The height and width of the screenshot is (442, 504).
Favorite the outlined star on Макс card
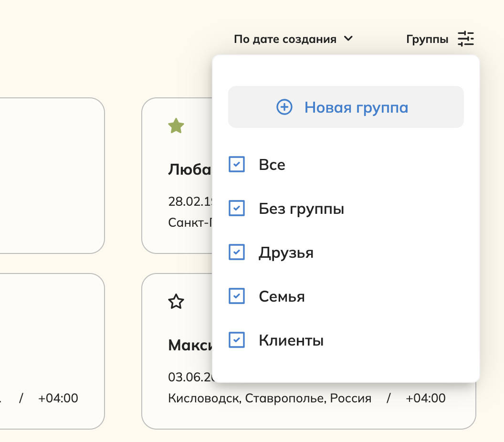176,302
